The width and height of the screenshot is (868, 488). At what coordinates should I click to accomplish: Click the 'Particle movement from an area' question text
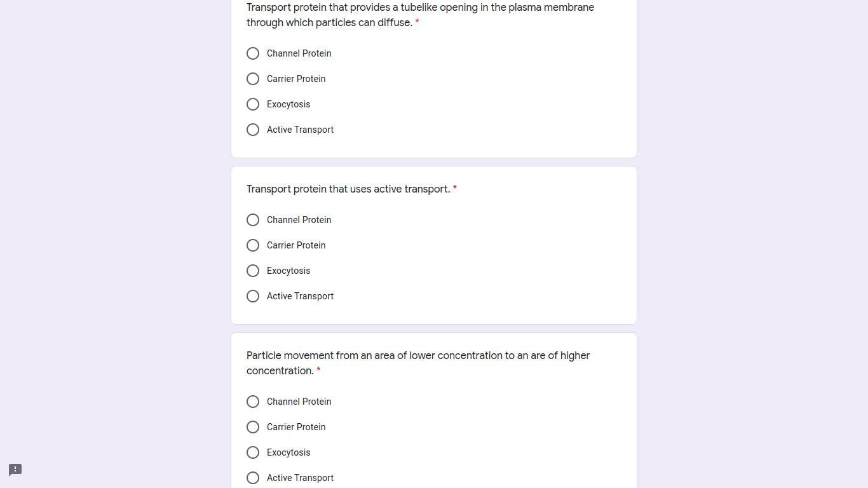(417, 356)
